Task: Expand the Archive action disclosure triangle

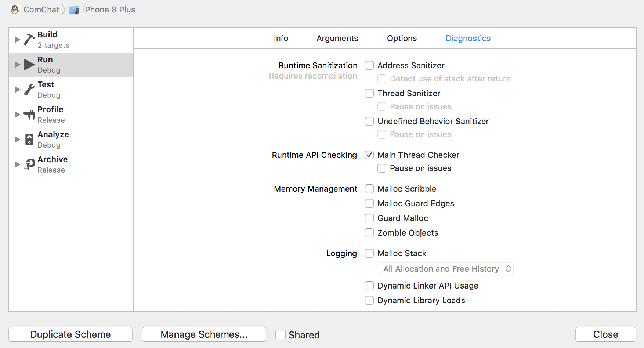Action: 17,164
